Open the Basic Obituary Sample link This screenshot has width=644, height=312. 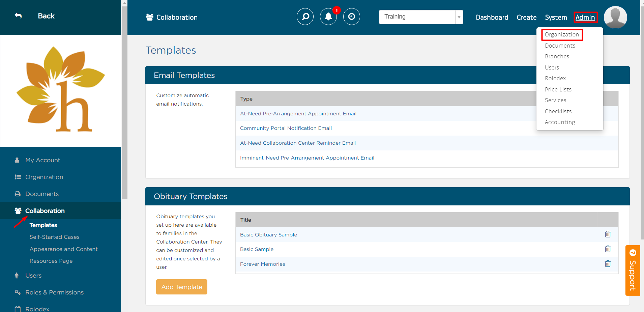tap(268, 235)
